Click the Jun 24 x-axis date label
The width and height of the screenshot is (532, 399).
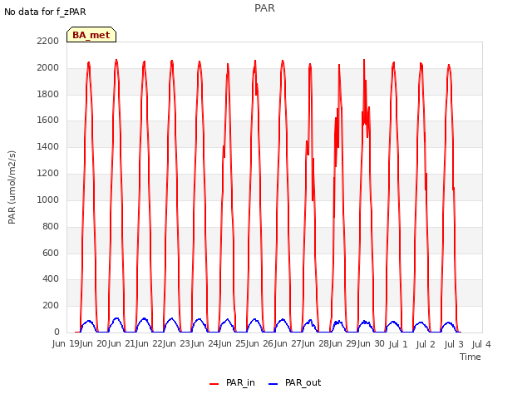click(204, 343)
